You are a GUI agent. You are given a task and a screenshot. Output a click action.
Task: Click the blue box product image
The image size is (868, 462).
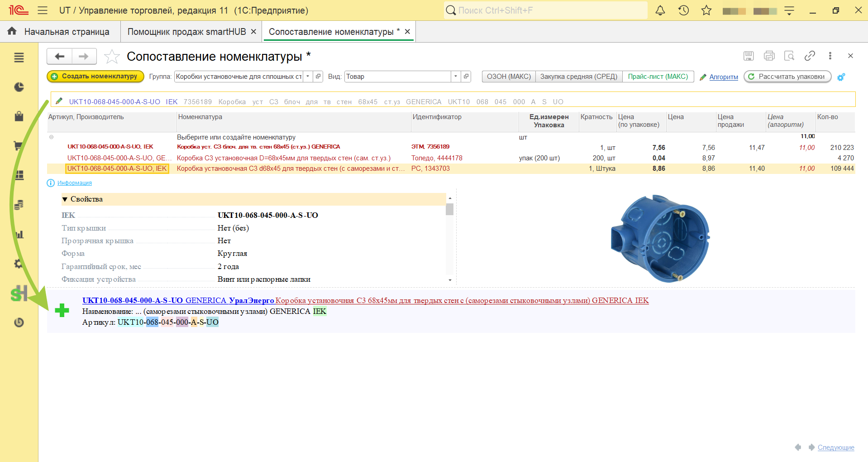click(x=661, y=238)
